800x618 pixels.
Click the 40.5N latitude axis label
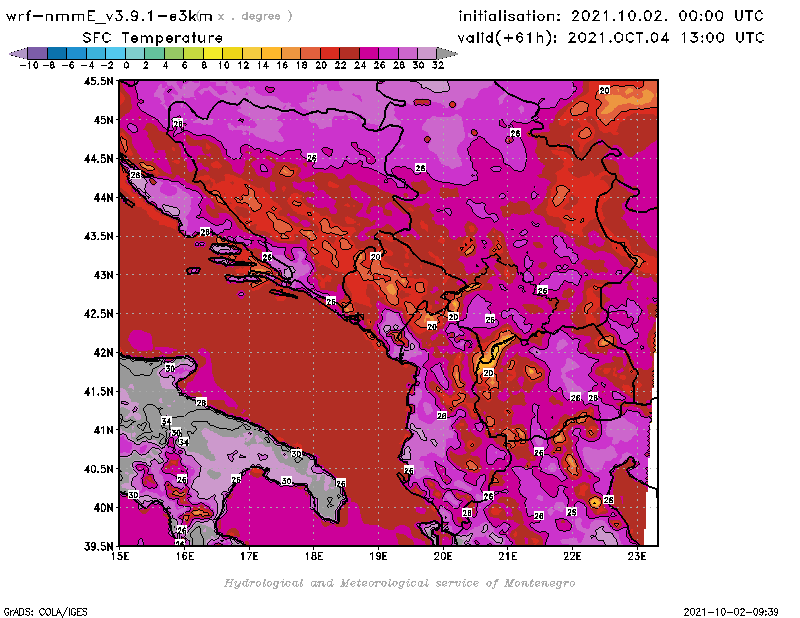[x=99, y=469]
